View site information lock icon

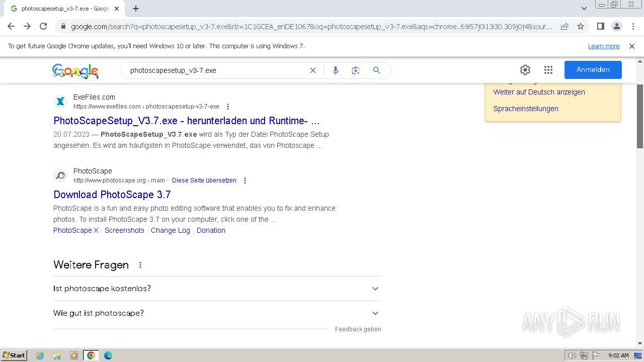63,26
